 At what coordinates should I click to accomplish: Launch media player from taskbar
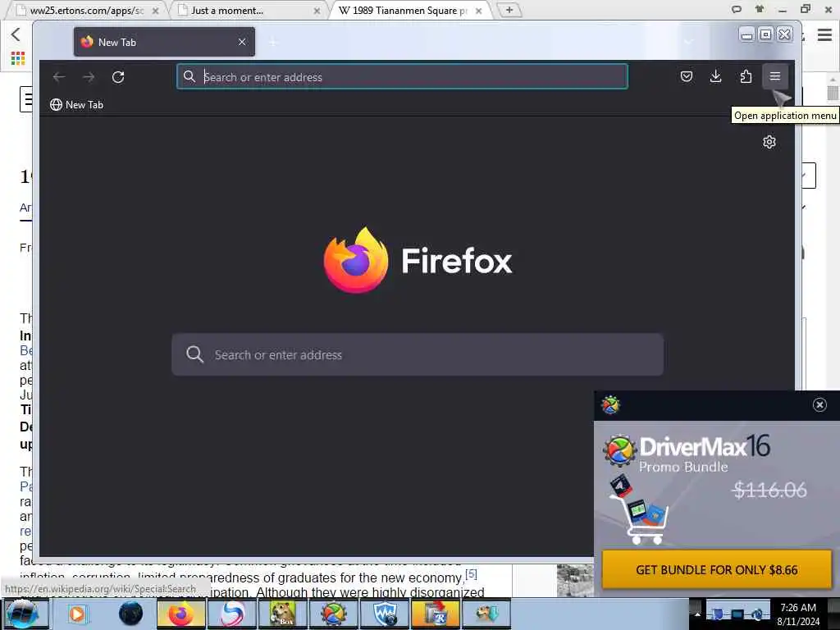click(x=77, y=614)
